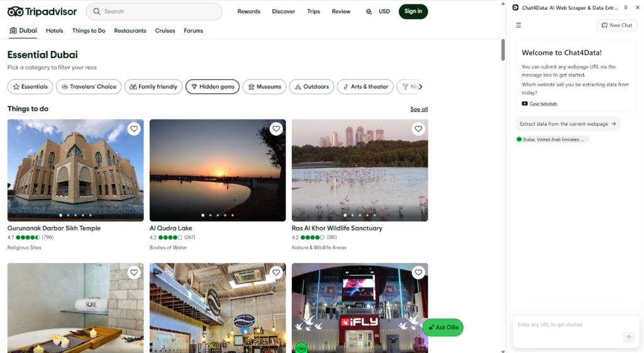Viewport: 644px width, 353px height.
Task: Click the Case tutorials video icon
Action: tap(525, 104)
